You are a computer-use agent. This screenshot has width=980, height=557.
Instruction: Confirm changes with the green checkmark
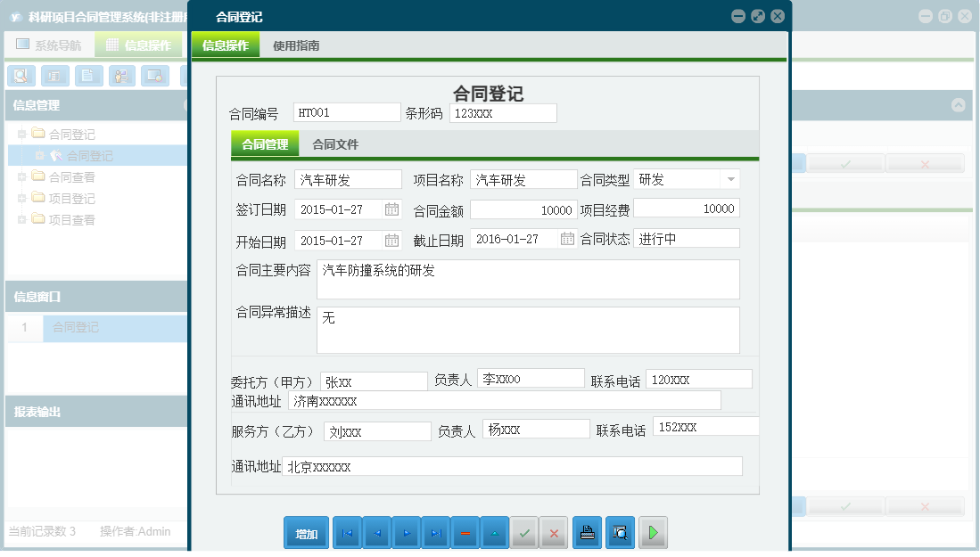(524, 532)
